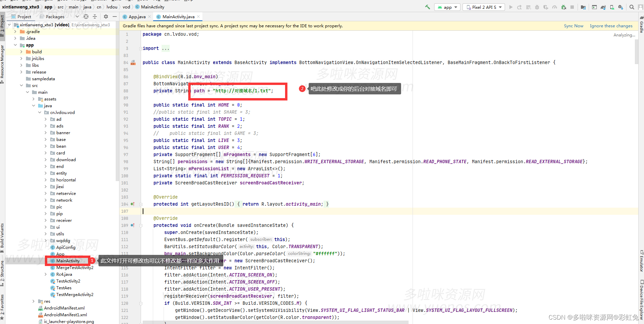This screenshot has height=324, width=644.
Task: Expand the .gradle folder
Action: click(15, 31)
